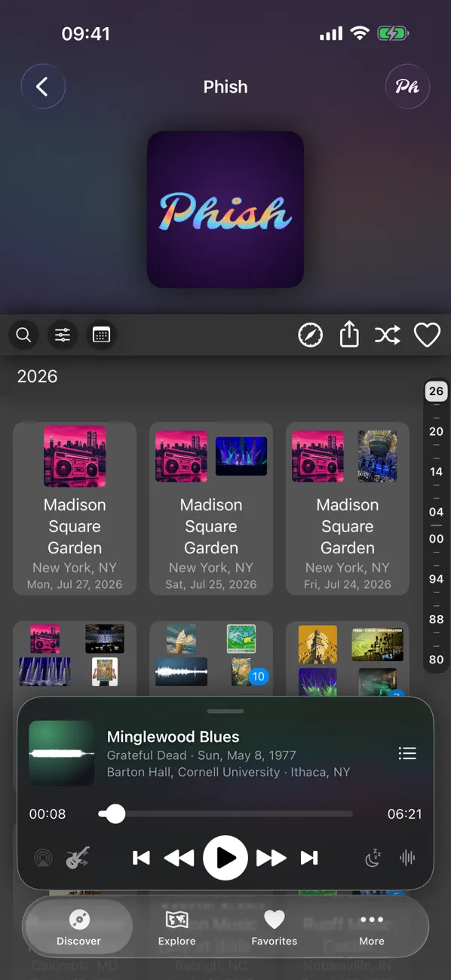The height and width of the screenshot is (980, 451).
Task: Tap the Wi-Fi status icon
Action: point(360,33)
